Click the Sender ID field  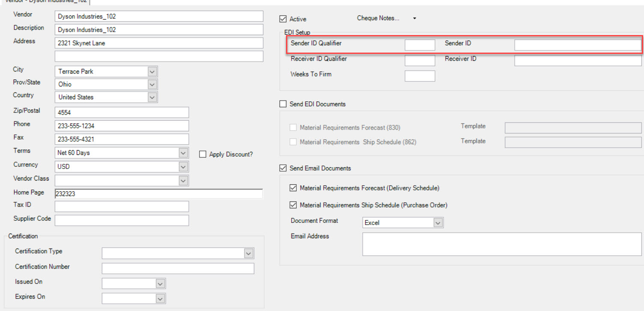(578, 45)
